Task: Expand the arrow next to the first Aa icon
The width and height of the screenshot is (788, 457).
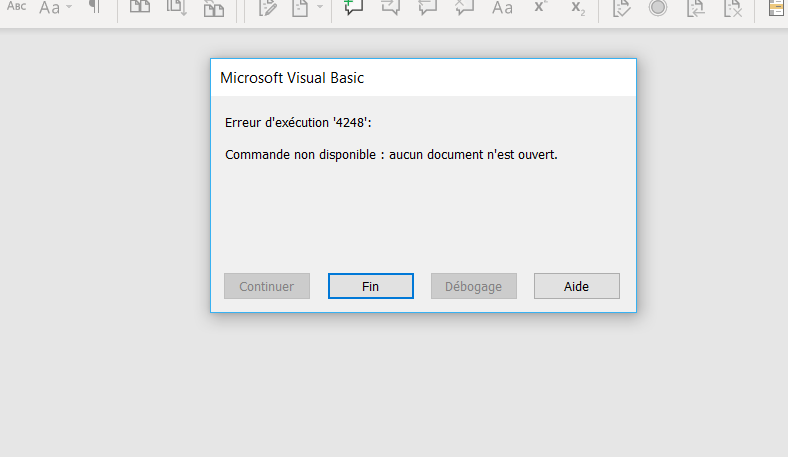Action: point(69,7)
